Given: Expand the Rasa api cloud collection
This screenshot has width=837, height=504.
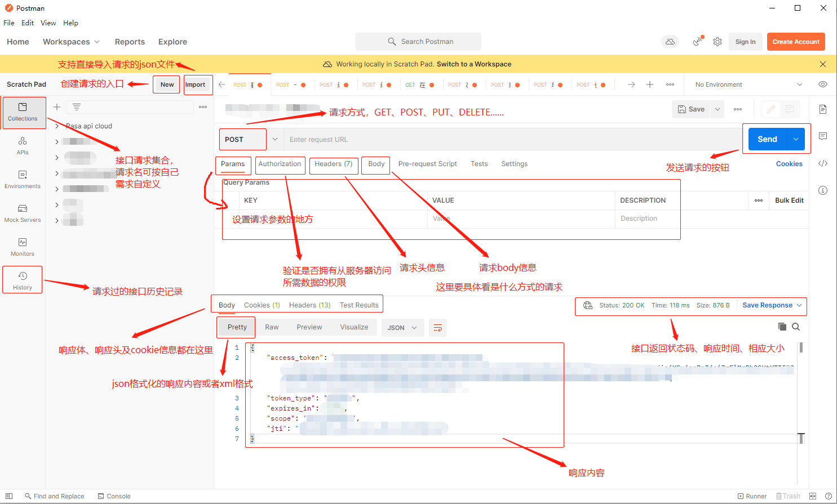Looking at the screenshot, I should click(x=57, y=126).
